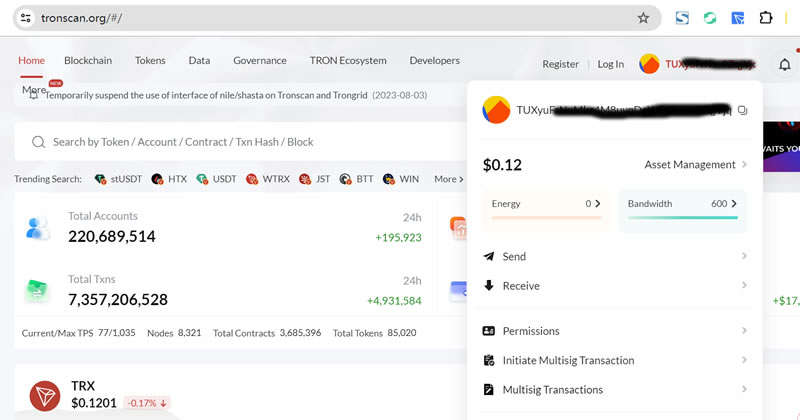The height and width of the screenshot is (420, 800).
Task: Click the Initiate Multisig Transaction icon
Action: [489, 360]
